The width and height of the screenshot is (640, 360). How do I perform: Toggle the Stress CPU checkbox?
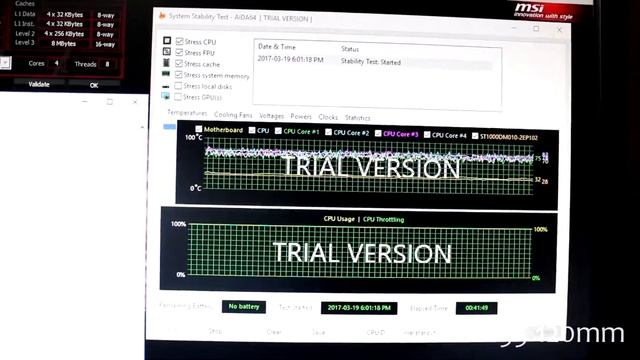pos(179,41)
